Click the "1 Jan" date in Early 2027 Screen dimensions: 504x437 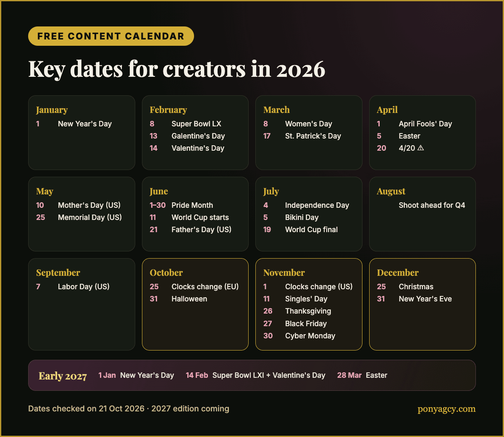tap(107, 375)
